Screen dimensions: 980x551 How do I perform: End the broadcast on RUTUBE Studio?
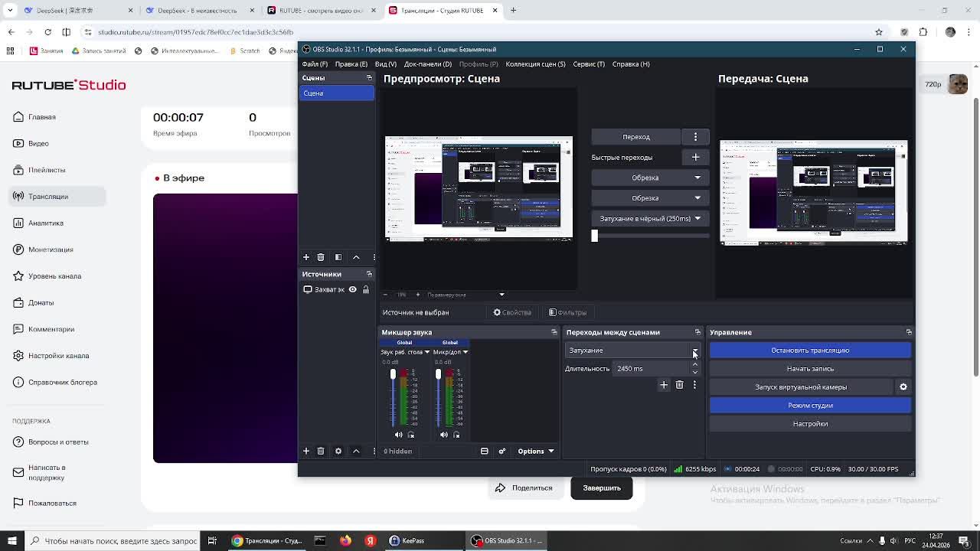click(x=602, y=488)
